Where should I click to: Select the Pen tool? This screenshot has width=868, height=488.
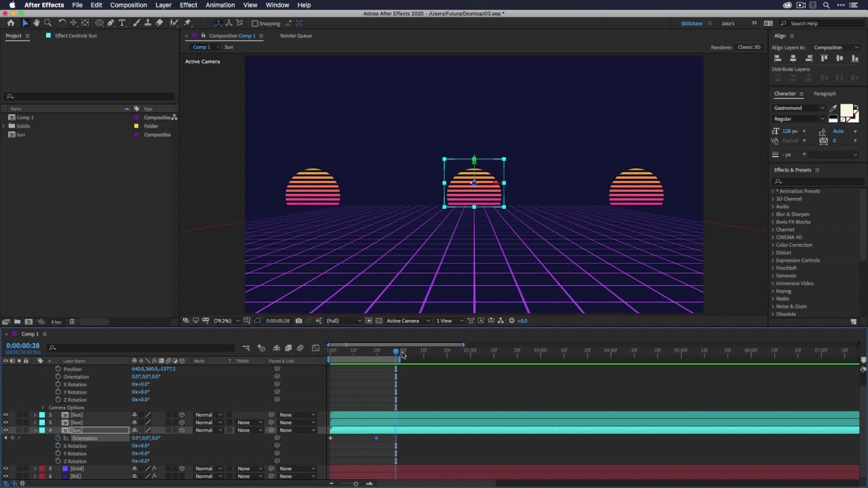click(111, 23)
